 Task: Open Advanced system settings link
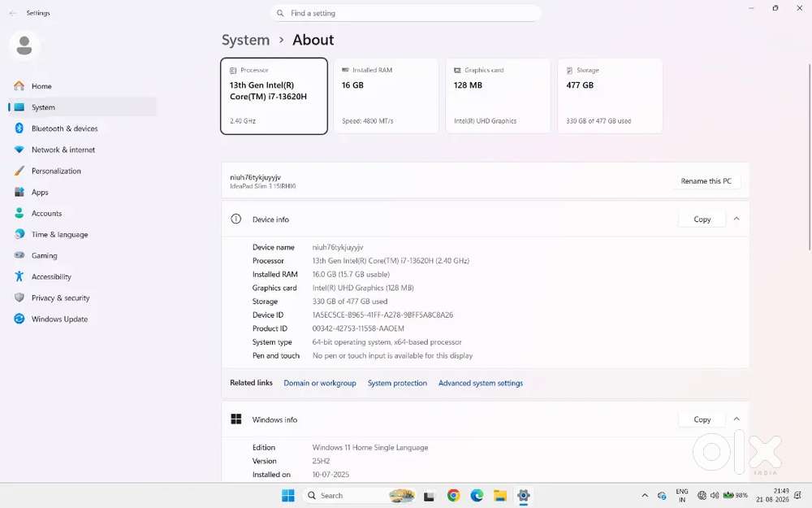[x=481, y=383]
